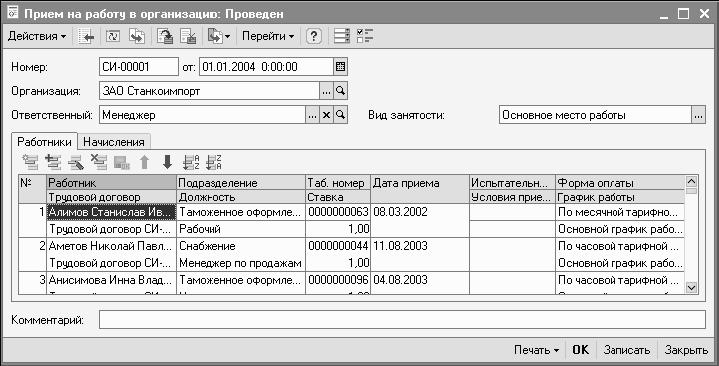Click the delete row icon

[99, 162]
